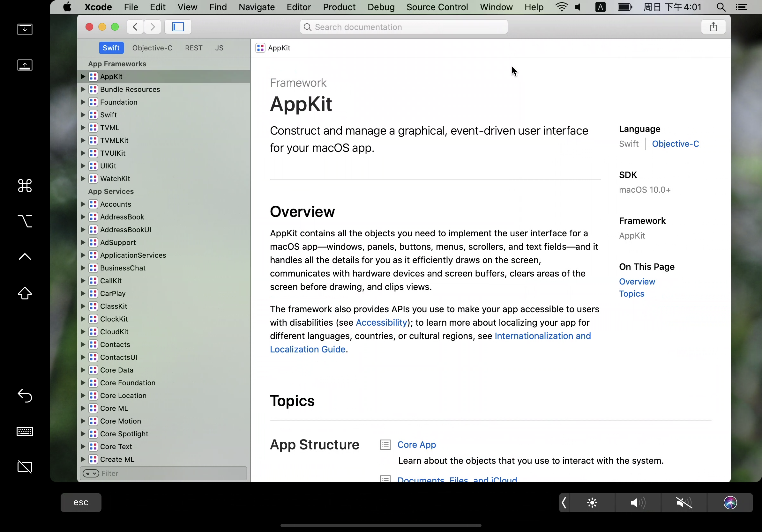This screenshot has height=532, width=762.
Task: Tap the brightness icon on the Touch Bar
Action: tap(592, 503)
